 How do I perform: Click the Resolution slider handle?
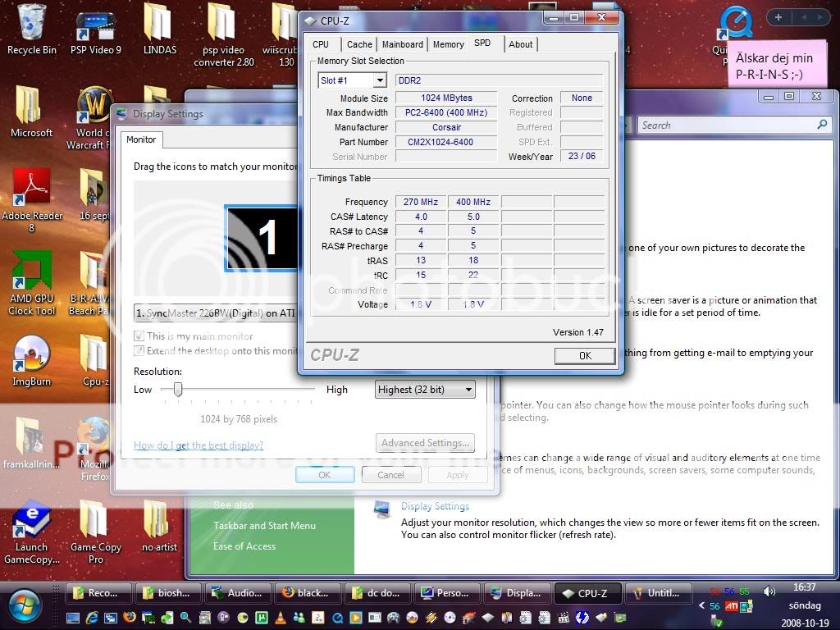coord(177,390)
